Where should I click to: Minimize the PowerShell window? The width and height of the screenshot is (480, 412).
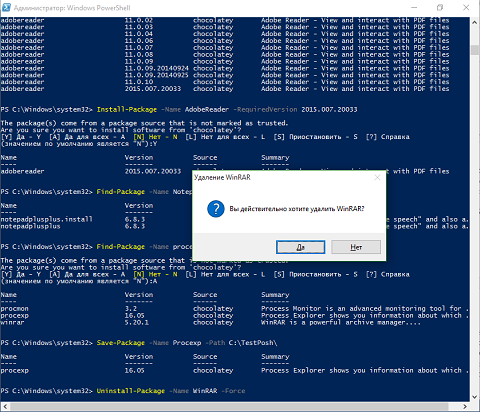pyautogui.click(x=414, y=7)
